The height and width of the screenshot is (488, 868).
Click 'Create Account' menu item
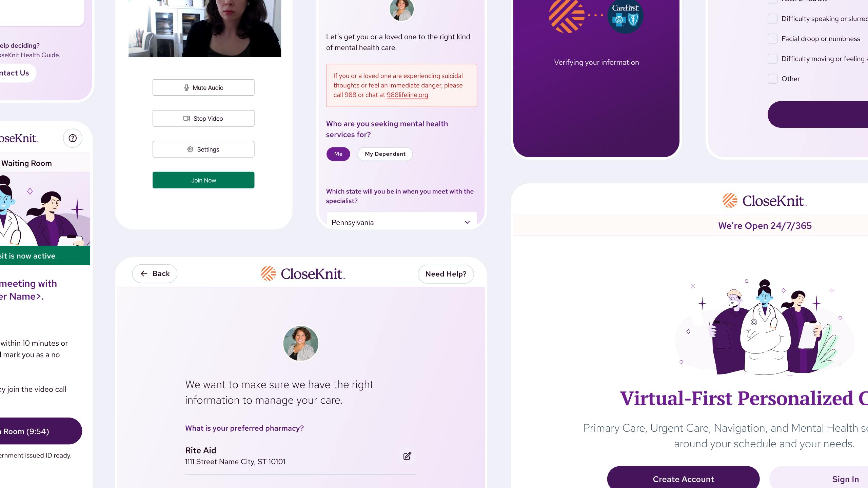tap(683, 479)
